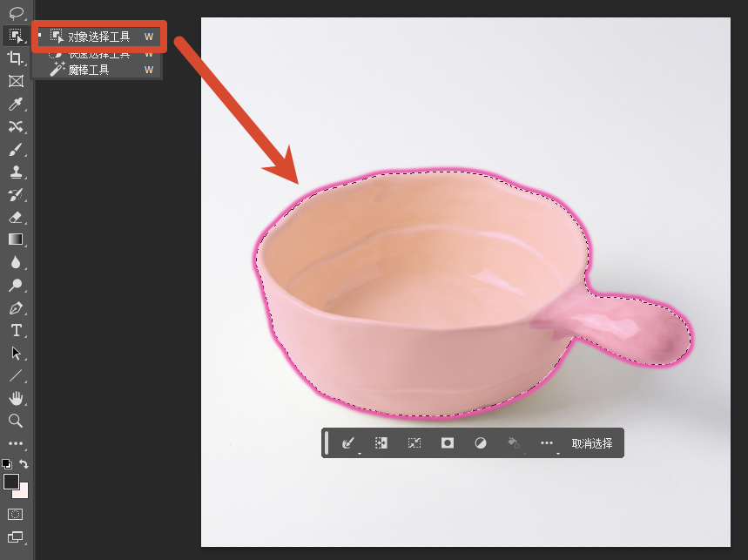Choose 对象选择工具 from flyout menu
The width and height of the screenshot is (748, 560).
click(99, 37)
